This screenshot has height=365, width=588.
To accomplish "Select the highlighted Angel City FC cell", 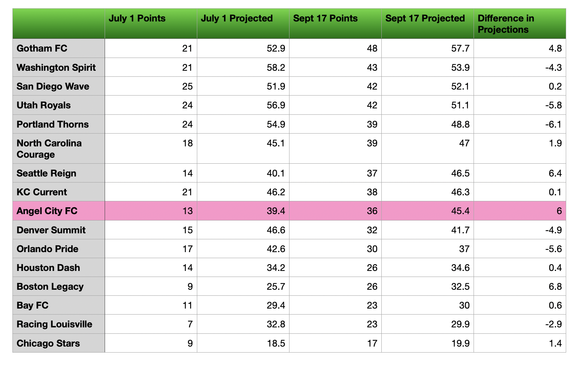I will (x=59, y=211).
